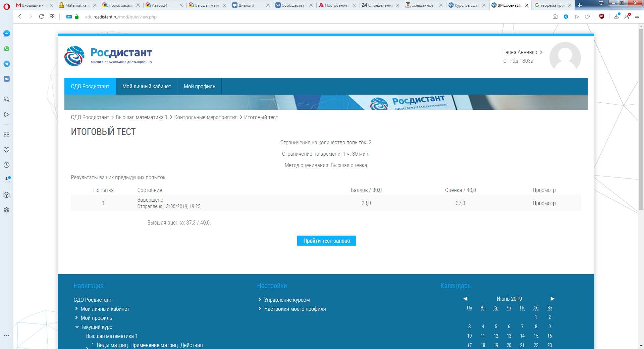644x349 pixels.
Task: Open Просмотр link for attempt 1
Action: point(544,203)
